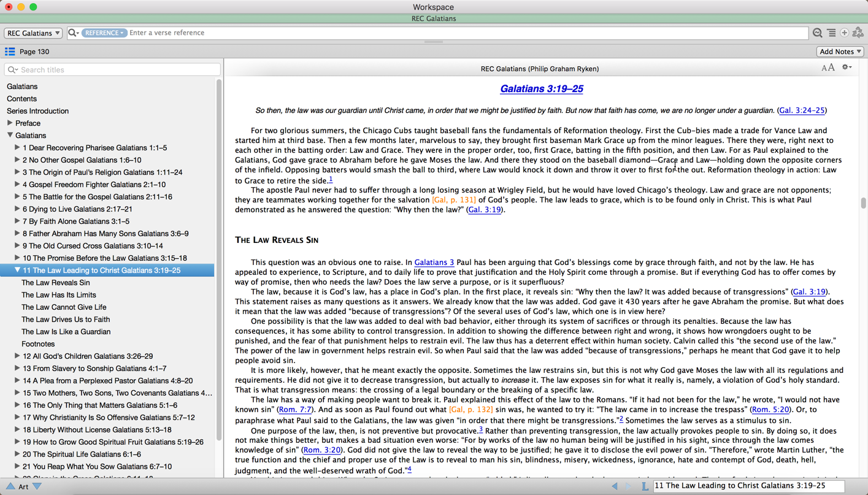Click the up triangle beside Art

point(10,486)
